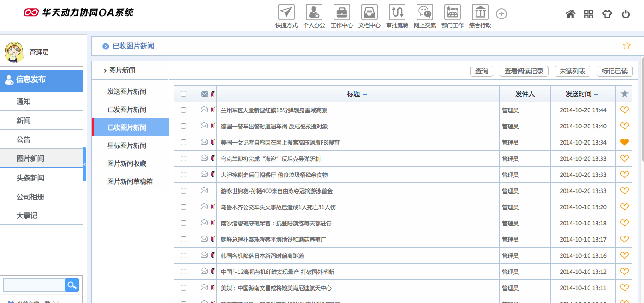The image size is (644, 303).
Task: Open the 综合行政 administration icon
Action: click(x=480, y=12)
